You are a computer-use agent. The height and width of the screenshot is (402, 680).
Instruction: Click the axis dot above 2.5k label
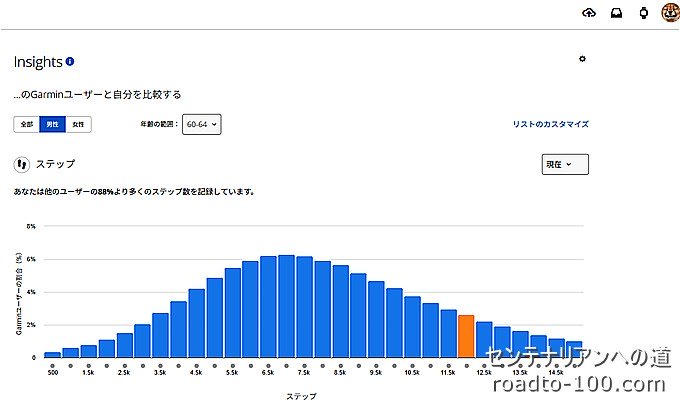tap(124, 364)
